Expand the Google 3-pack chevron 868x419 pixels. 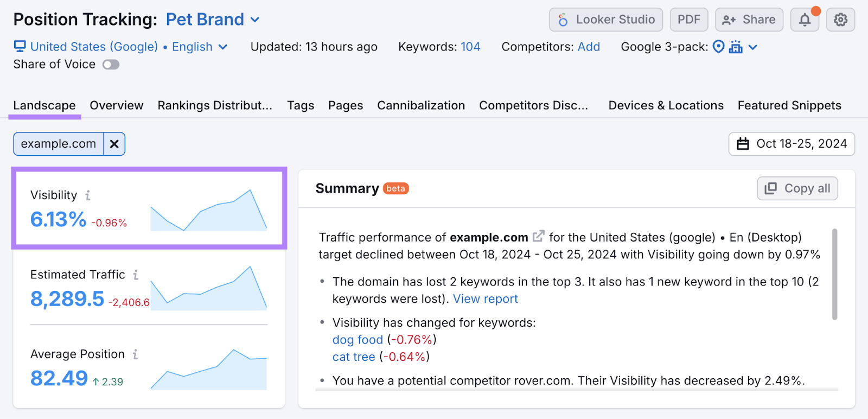(752, 47)
